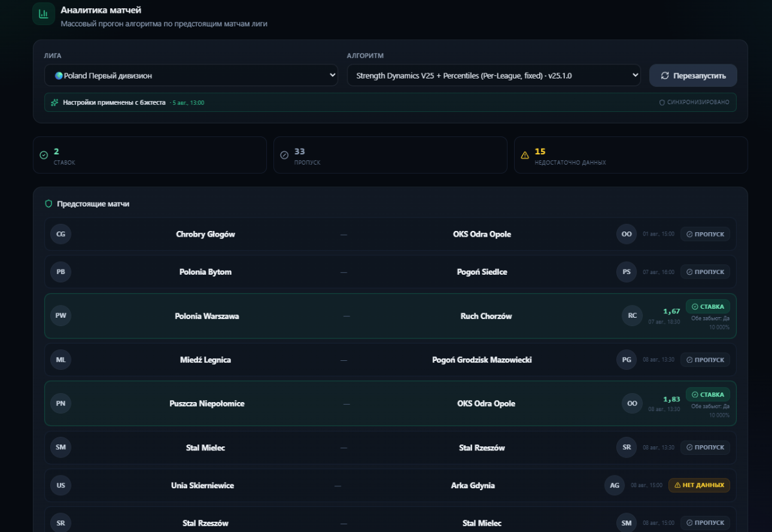Click the PN avatar for Puszcza Niepołomice
Image resolution: width=772 pixels, height=532 pixels.
(60, 403)
